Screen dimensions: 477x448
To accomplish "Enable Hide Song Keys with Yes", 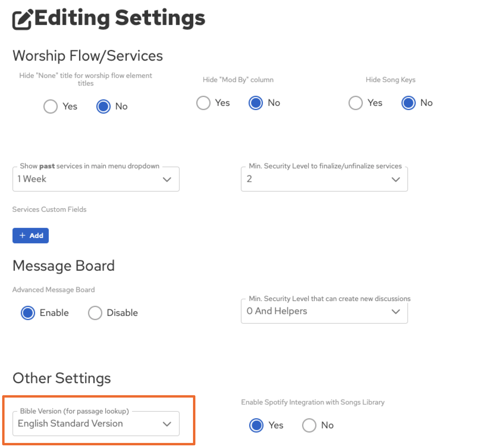I will (356, 103).
